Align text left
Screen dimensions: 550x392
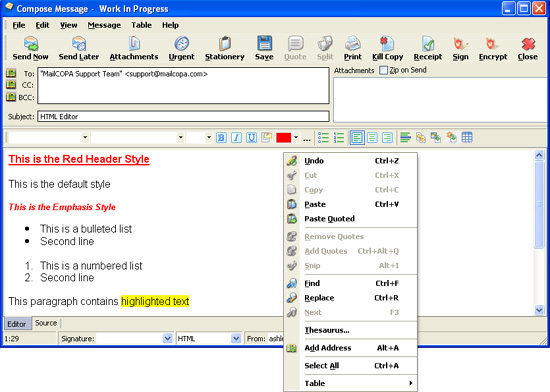pos(357,137)
